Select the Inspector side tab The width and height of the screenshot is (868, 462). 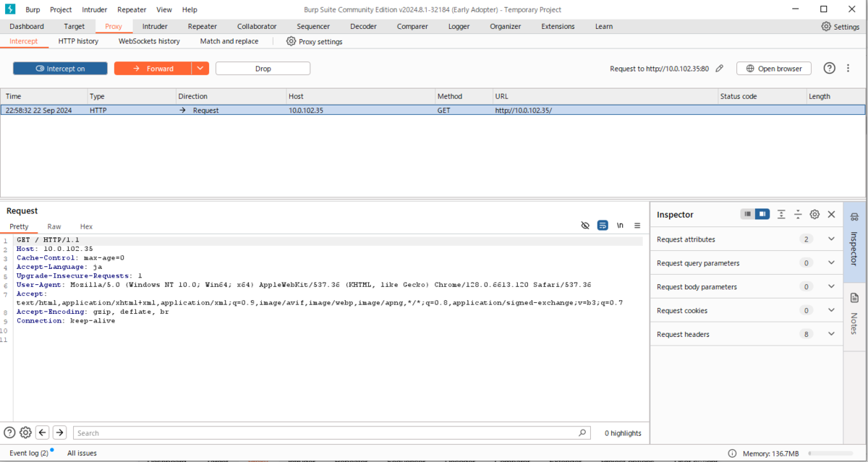[854, 242]
